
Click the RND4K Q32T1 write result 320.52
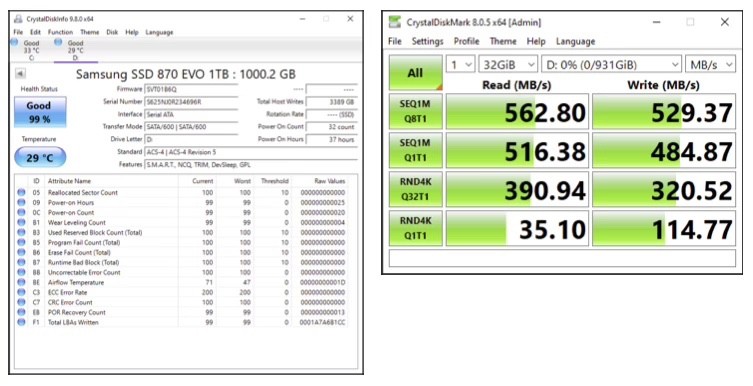[664, 189]
